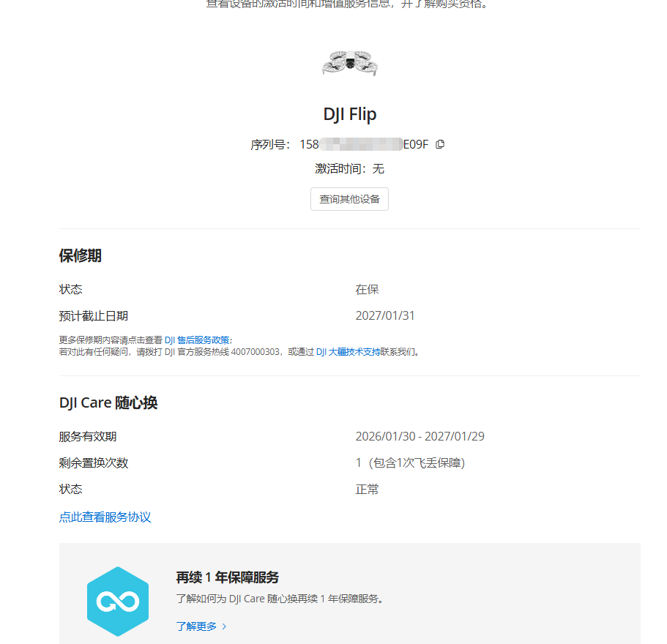Click the blurred serial number field
This screenshot has height=644, width=667.
point(361,144)
